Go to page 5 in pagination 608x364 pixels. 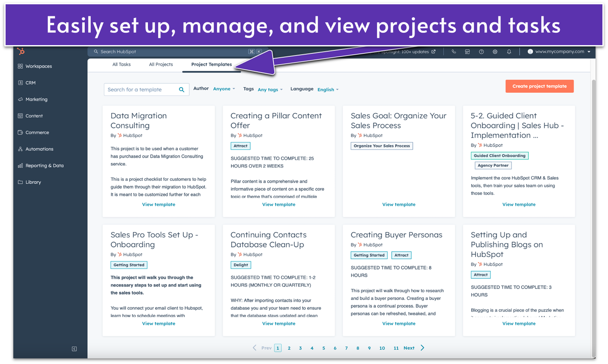tap(324, 348)
